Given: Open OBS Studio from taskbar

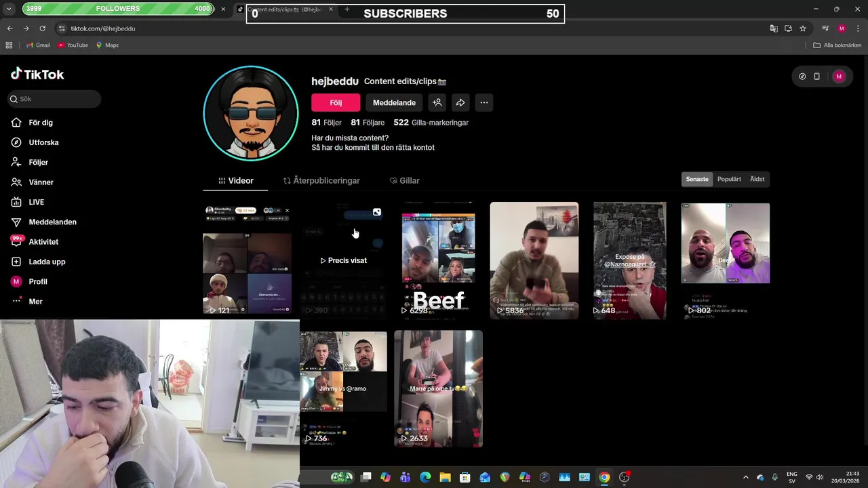Looking at the screenshot, I should pyautogui.click(x=625, y=477).
